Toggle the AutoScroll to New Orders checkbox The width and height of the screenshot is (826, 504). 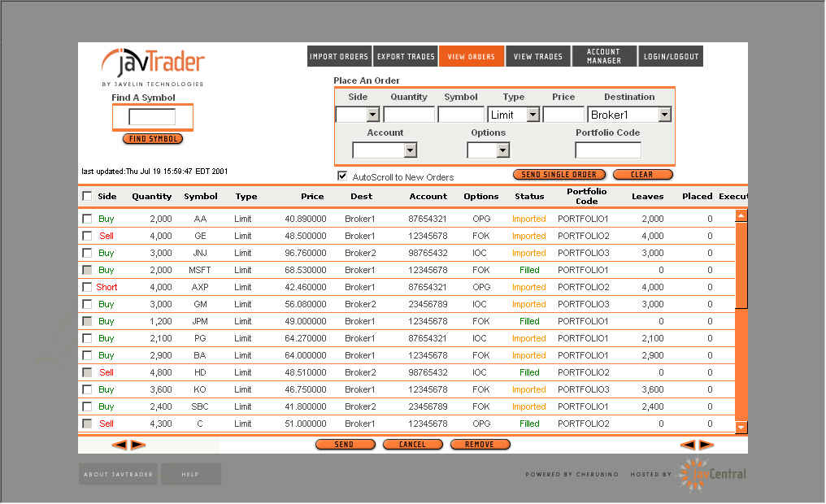pos(342,176)
